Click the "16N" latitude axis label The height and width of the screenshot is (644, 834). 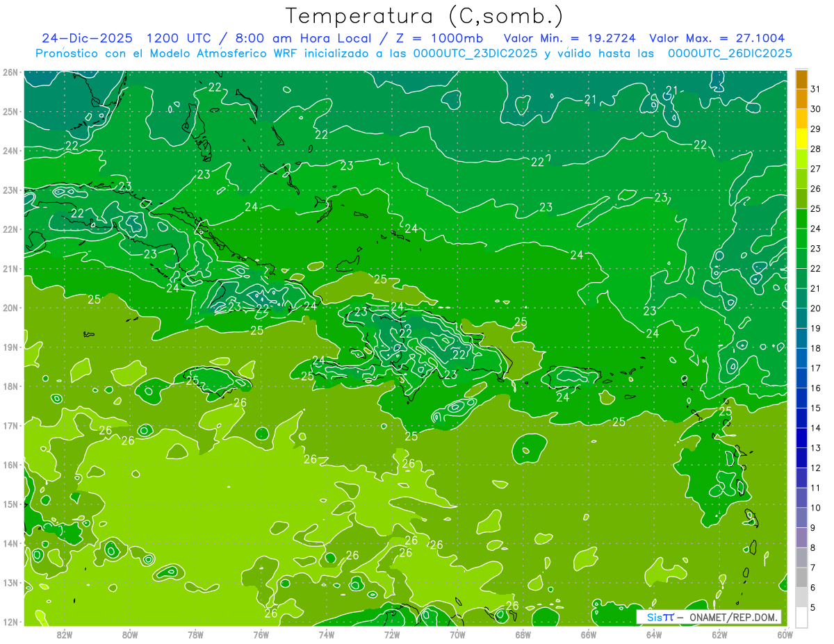pos(10,465)
